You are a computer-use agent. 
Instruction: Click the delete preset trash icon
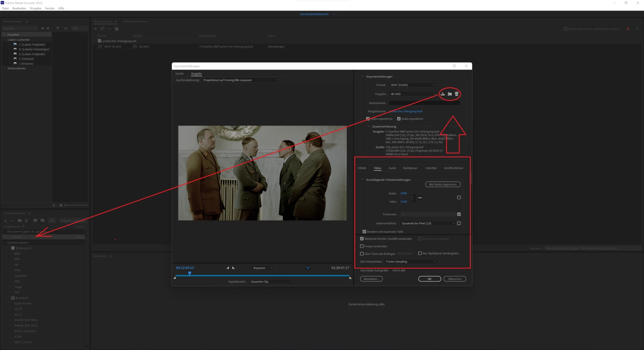tap(457, 94)
